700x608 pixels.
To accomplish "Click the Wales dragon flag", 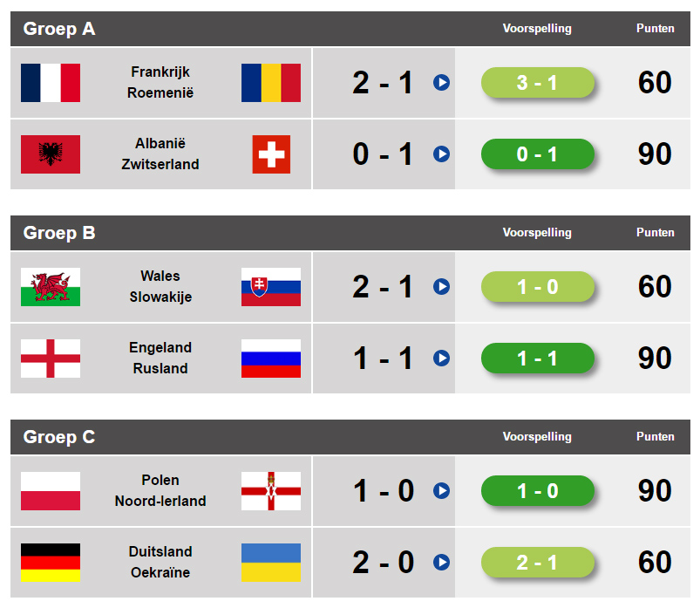I will point(51,287).
